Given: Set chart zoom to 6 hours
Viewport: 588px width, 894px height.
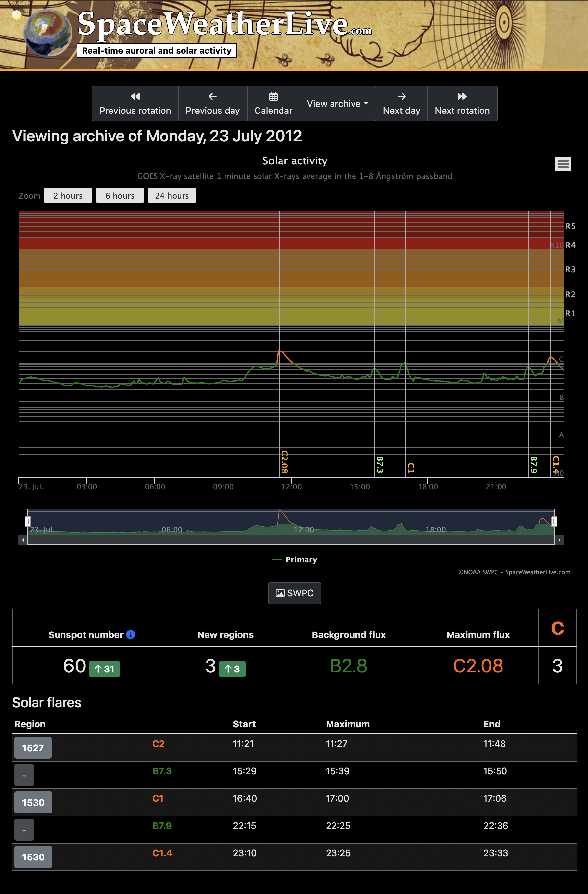Looking at the screenshot, I should click(x=120, y=196).
